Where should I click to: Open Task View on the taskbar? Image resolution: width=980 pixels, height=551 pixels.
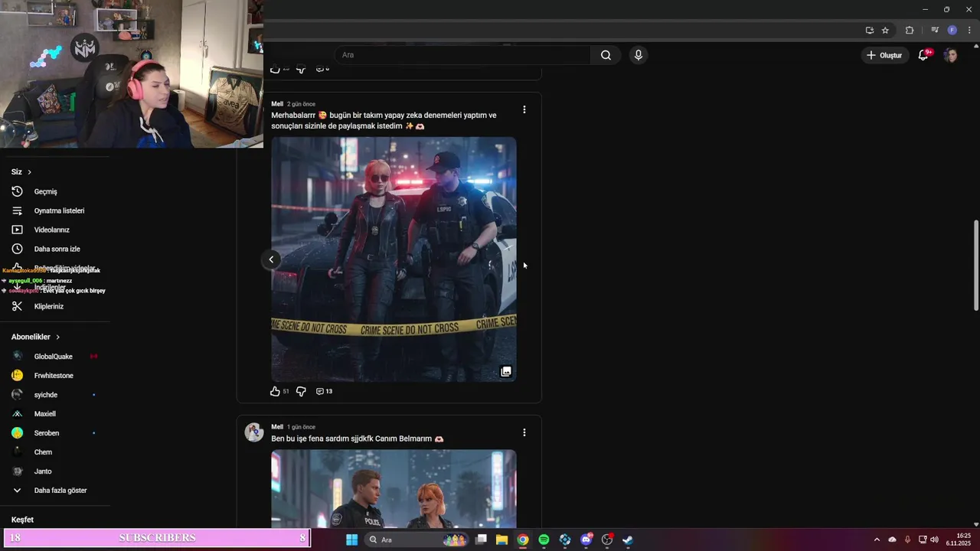point(481,540)
